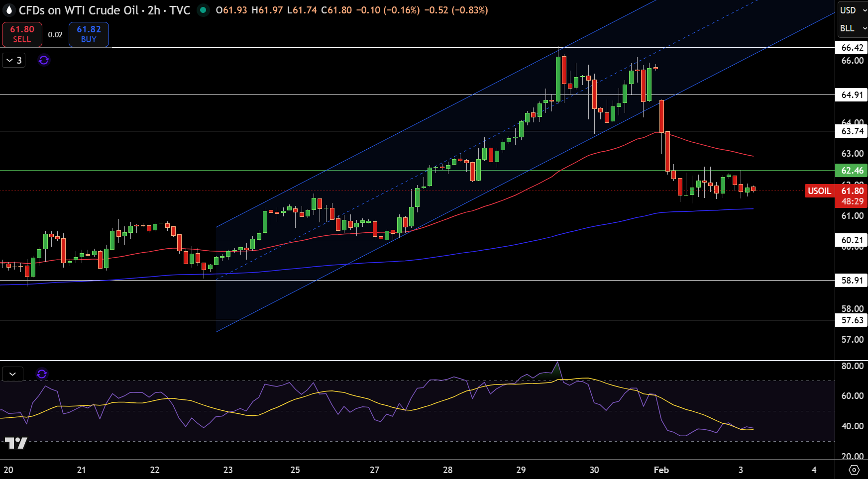Open the BLL unit dropdown

click(x=852, y=28)
